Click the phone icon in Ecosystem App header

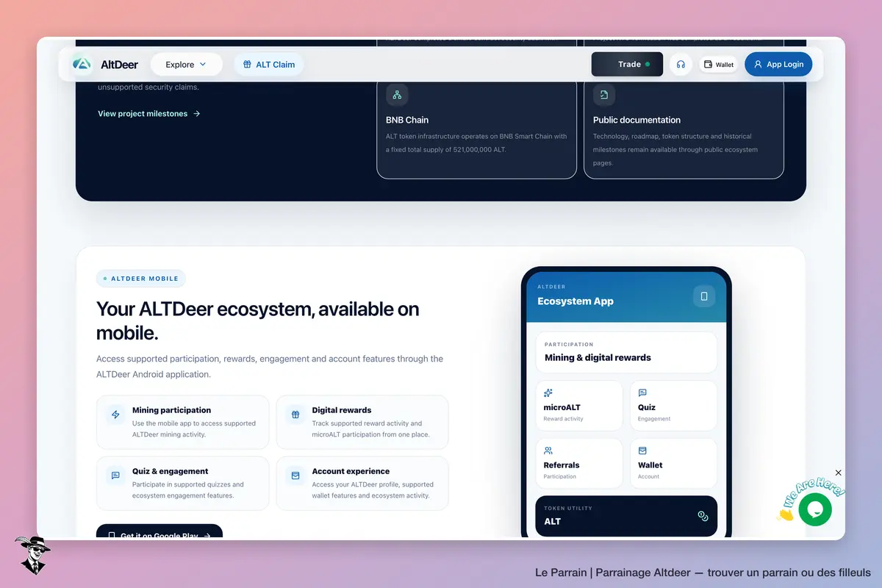click(704, 296)
